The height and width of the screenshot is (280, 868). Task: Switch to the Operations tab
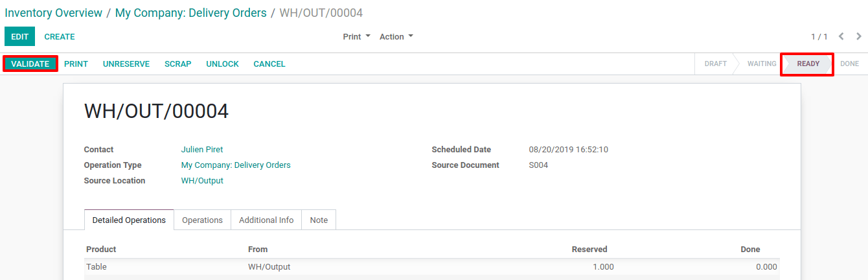202,220
